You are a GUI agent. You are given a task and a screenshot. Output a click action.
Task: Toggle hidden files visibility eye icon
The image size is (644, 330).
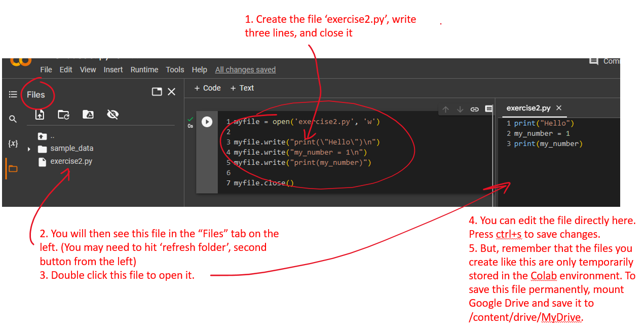pyautogui.click(x=112, y=115)
